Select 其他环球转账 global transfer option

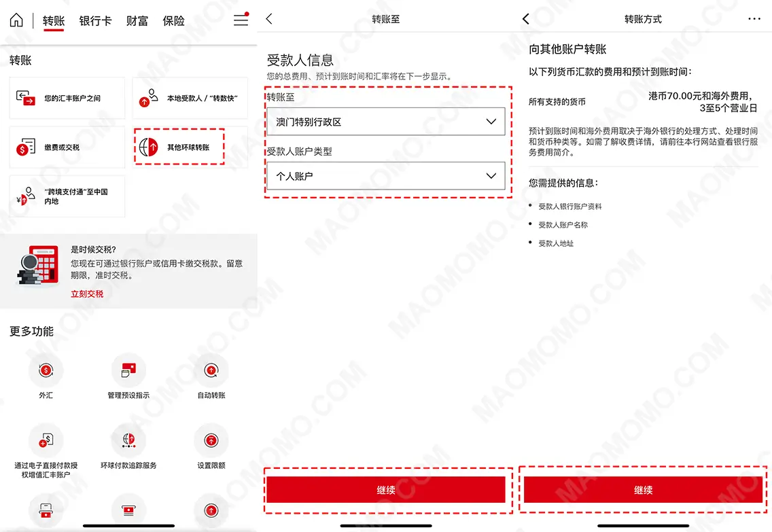pos(179,147)
